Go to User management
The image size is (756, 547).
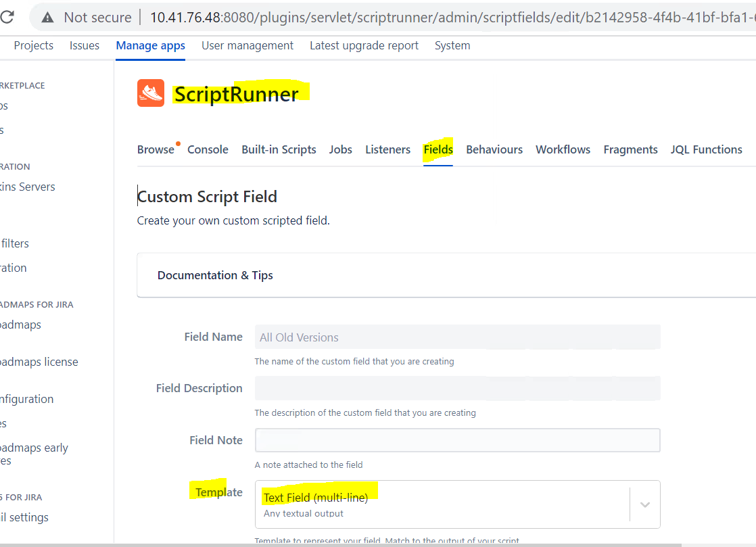pyautogui.click(x=247, y=45)
